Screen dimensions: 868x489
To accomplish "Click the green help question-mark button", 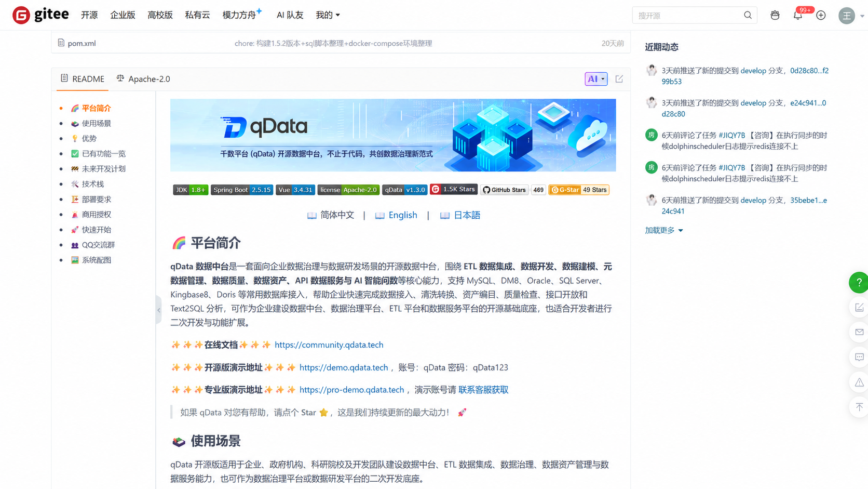I will tap(859, 283).
